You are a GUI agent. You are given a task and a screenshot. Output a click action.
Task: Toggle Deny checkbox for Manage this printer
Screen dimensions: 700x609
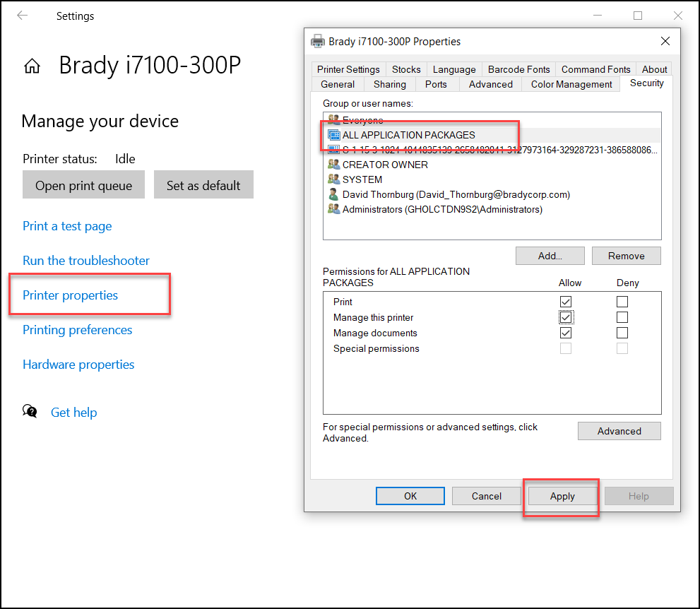622,317
